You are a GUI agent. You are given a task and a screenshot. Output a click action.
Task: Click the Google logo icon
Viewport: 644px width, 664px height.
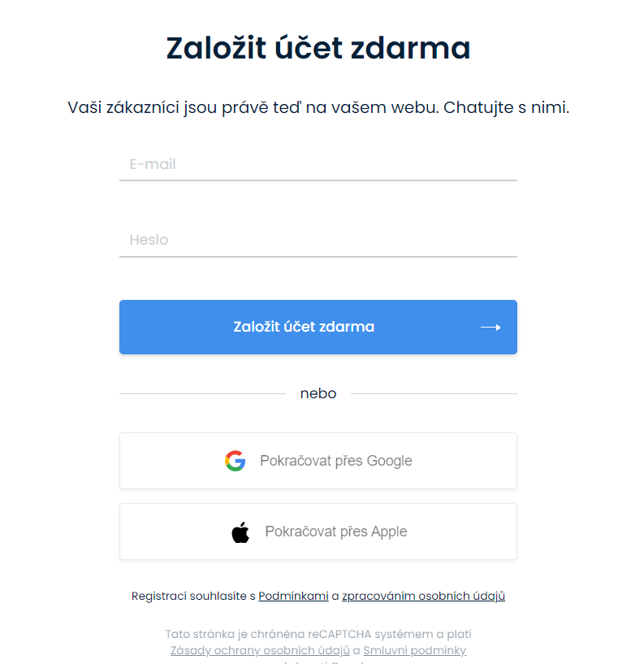point(236,461)
